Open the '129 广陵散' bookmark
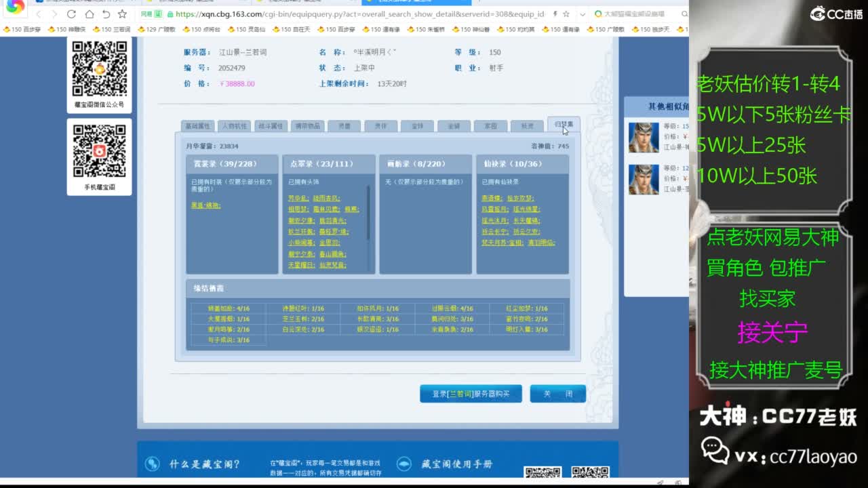The image size is (868, 488). [x=156, y=29]
